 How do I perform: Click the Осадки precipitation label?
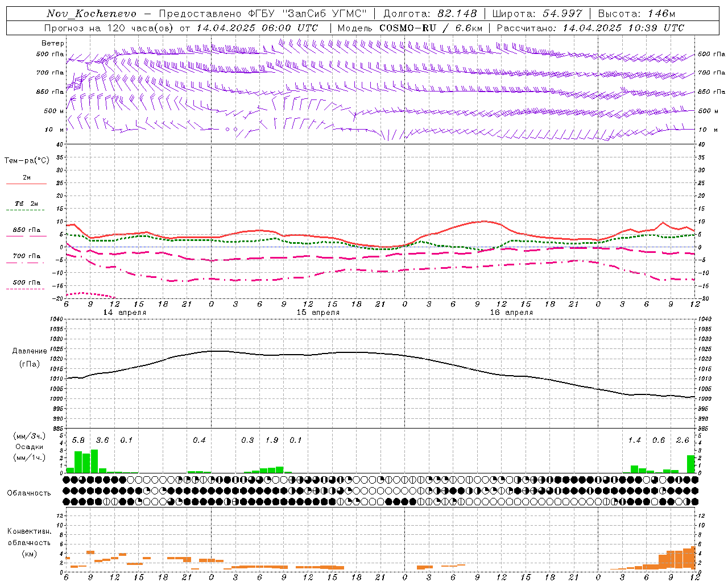pos(30,447)
